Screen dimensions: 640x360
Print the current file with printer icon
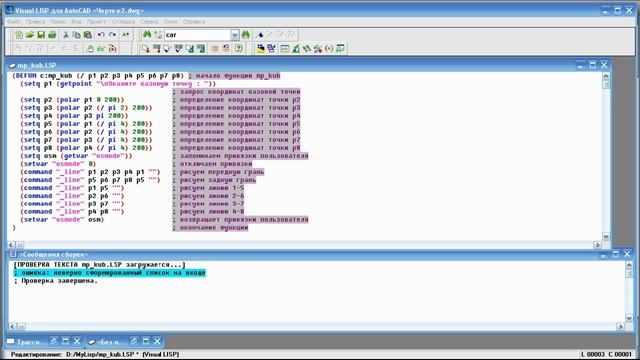[52, 35]
